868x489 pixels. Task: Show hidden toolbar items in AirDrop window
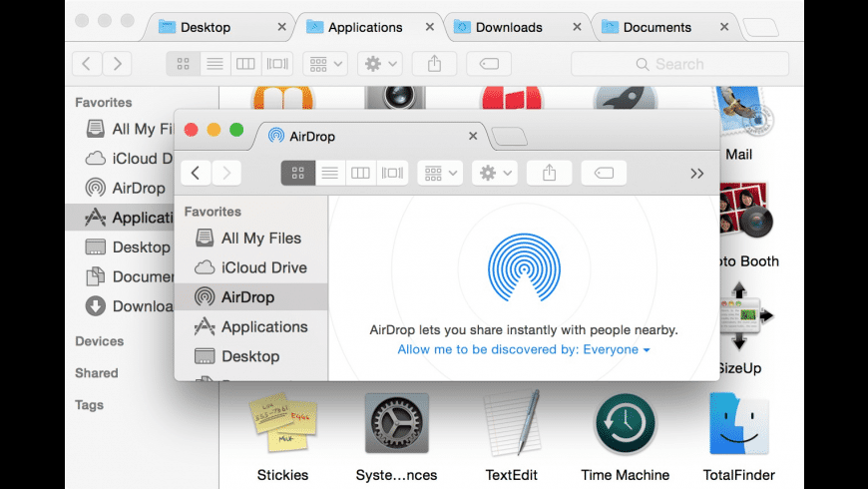pyautogui.click(x=697, y=174)
